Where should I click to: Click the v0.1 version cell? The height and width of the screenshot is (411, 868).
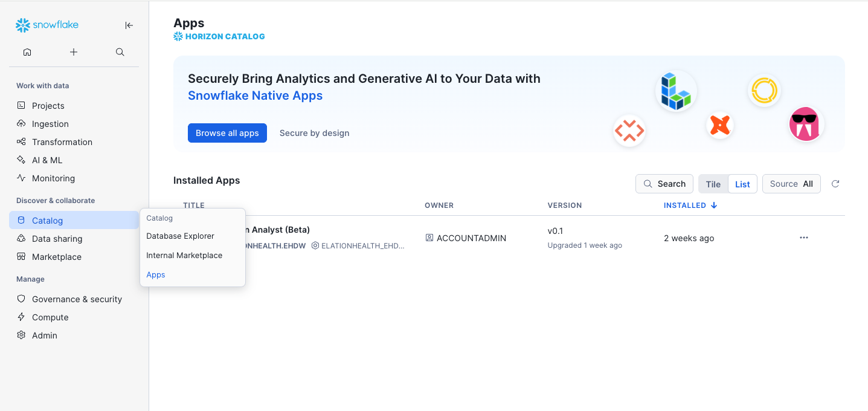555,231
